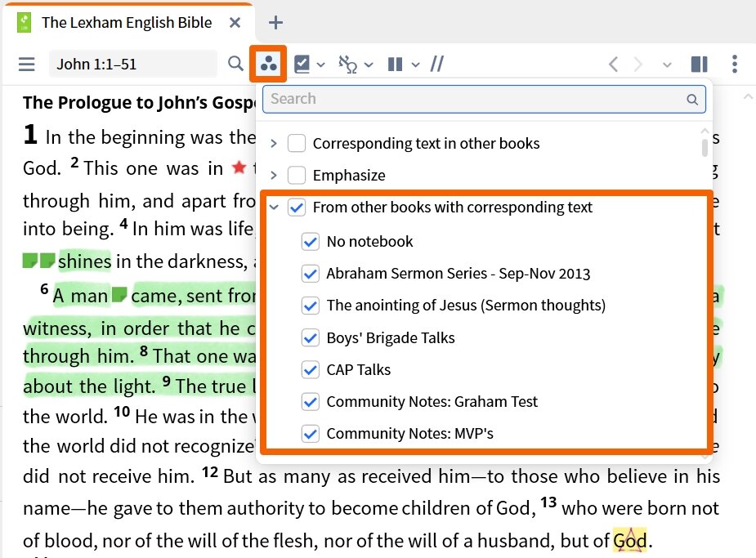756x558 pixels.
Task: Click the highlighted word 'shines'
Action: click(85, 261)
